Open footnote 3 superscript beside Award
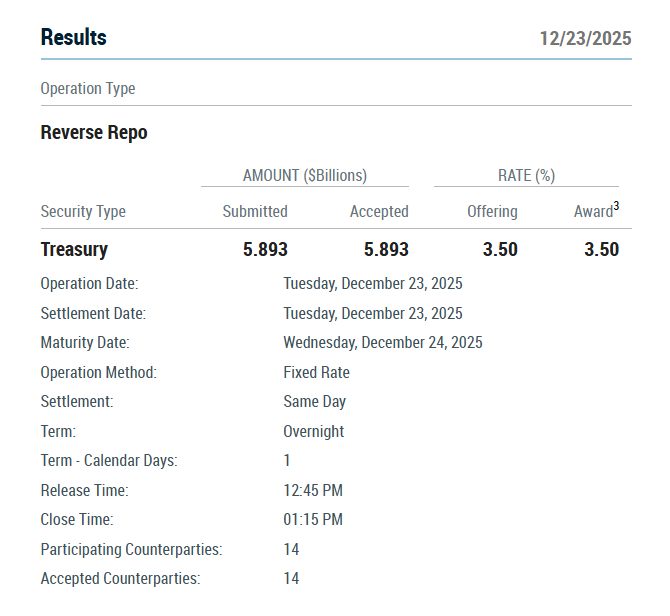The width and height of the screenshot is (670, 616). tap(616, 206)
